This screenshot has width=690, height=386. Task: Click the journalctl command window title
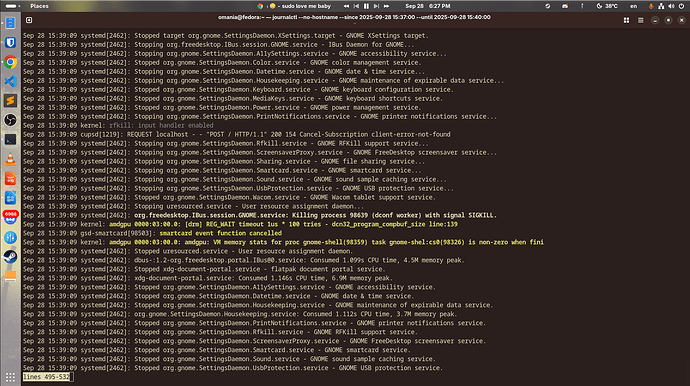354,17
